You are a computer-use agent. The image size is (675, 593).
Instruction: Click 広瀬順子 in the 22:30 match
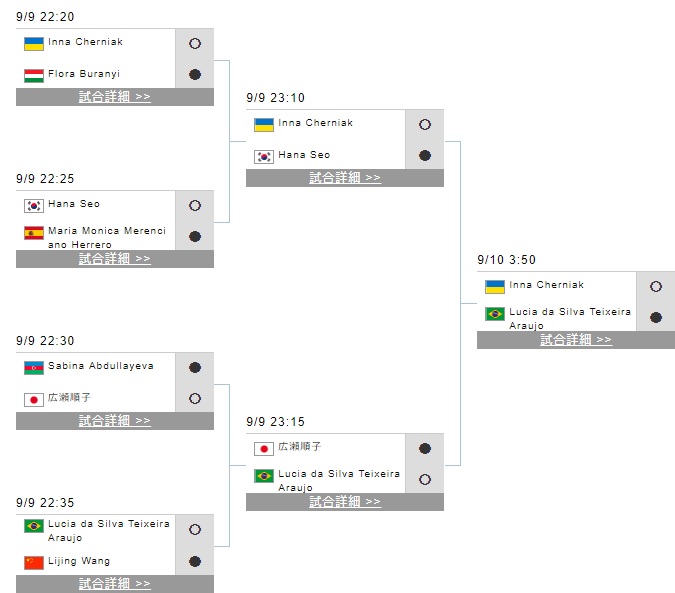pos(70,398)
